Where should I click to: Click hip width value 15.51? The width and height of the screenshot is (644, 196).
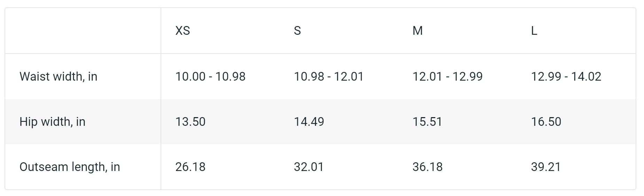point(427,122)
